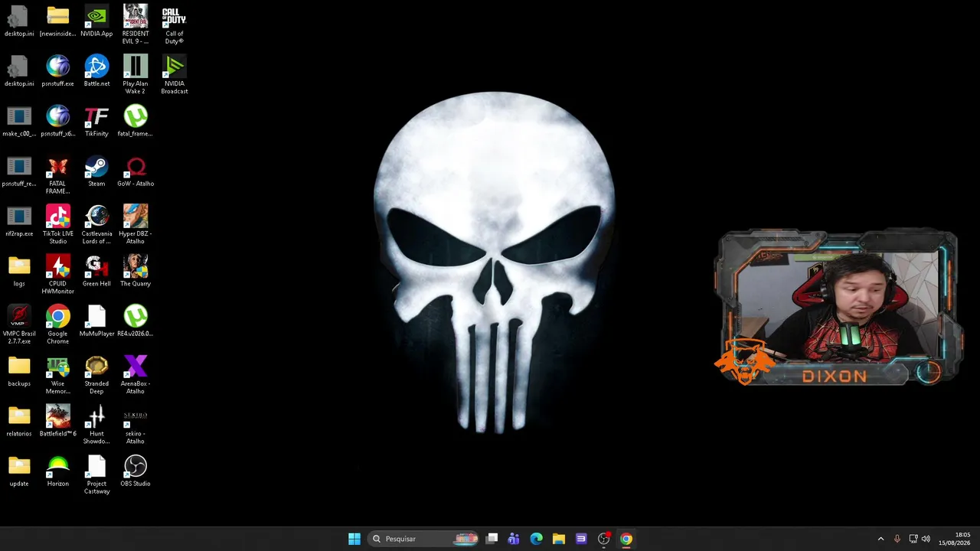Select the Hunt Showdown desktop shortcut
The width and height of the screenshot is (980, 551).
[x=96, y=424]
